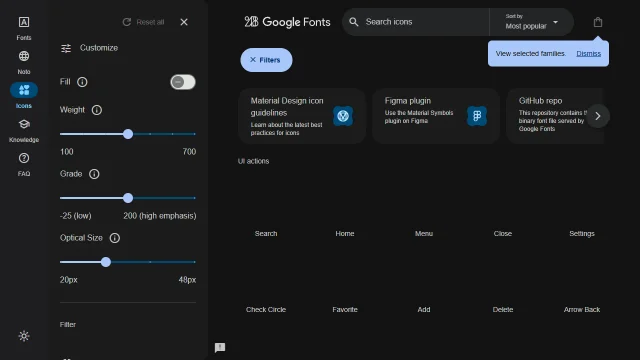The height and width of the screenshot is (360, 640).
Task: Open the shopping bag selected families
Action: pos(598,22)
